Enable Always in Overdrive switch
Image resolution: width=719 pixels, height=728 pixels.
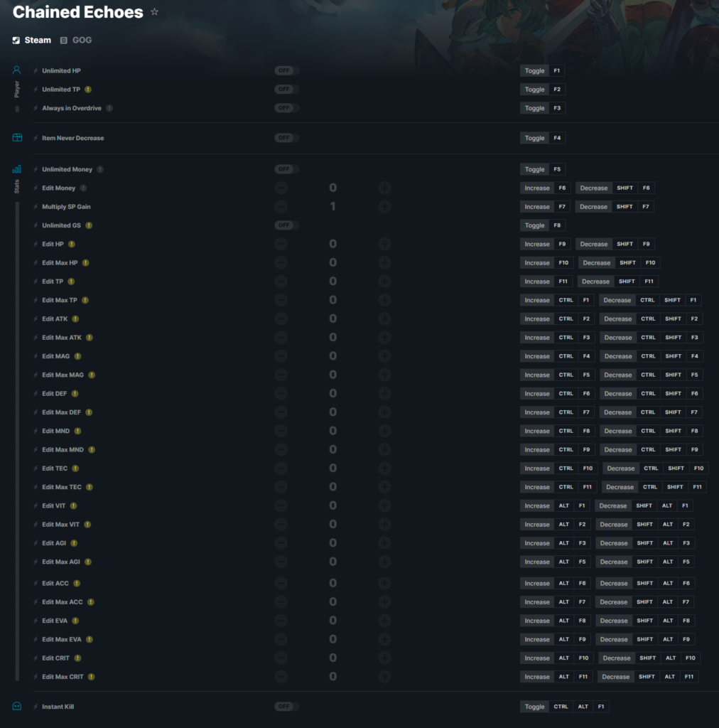coord(286,108)
